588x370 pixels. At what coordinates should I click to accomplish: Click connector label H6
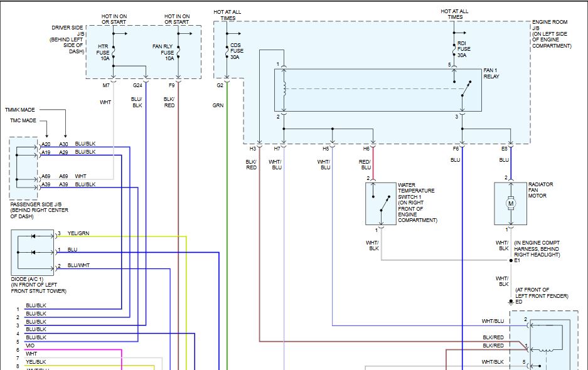[x=366, y=149]
